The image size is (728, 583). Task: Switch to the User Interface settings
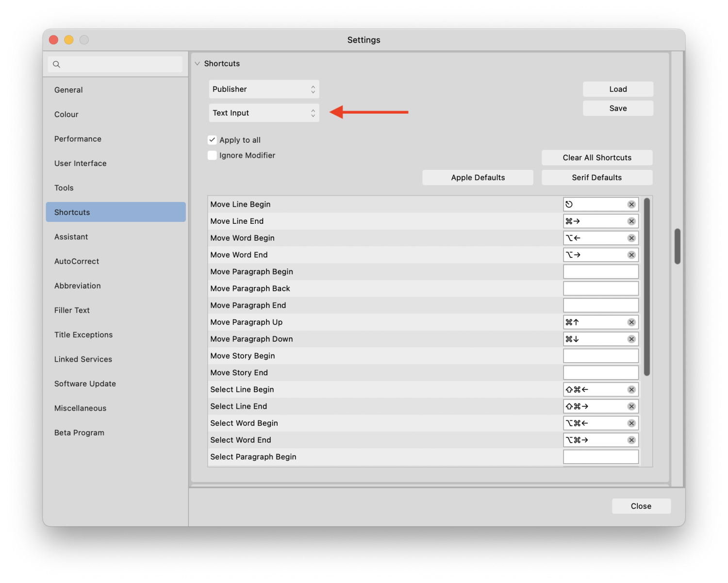[81, 164]
